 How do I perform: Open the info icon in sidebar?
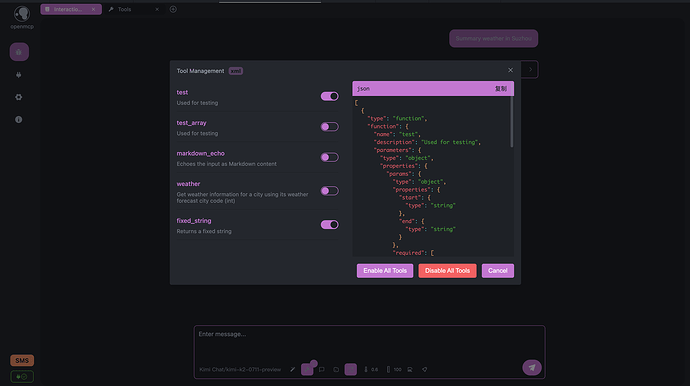pos(18,120)
